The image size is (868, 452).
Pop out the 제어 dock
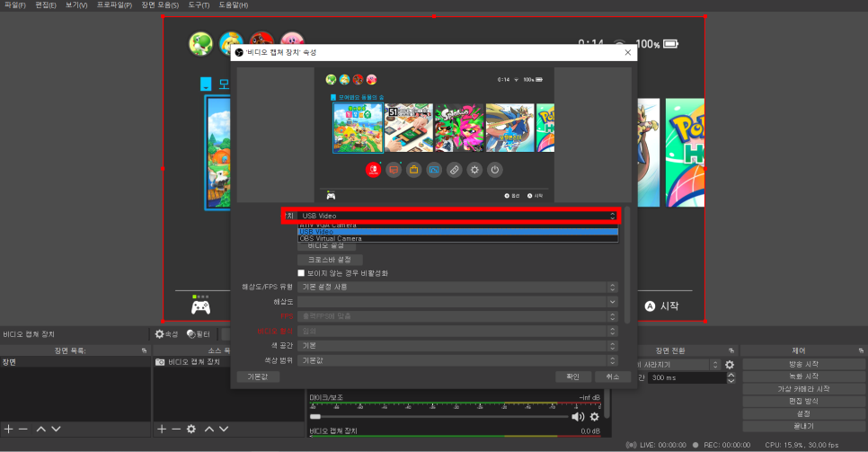click(x=861, y=350)
